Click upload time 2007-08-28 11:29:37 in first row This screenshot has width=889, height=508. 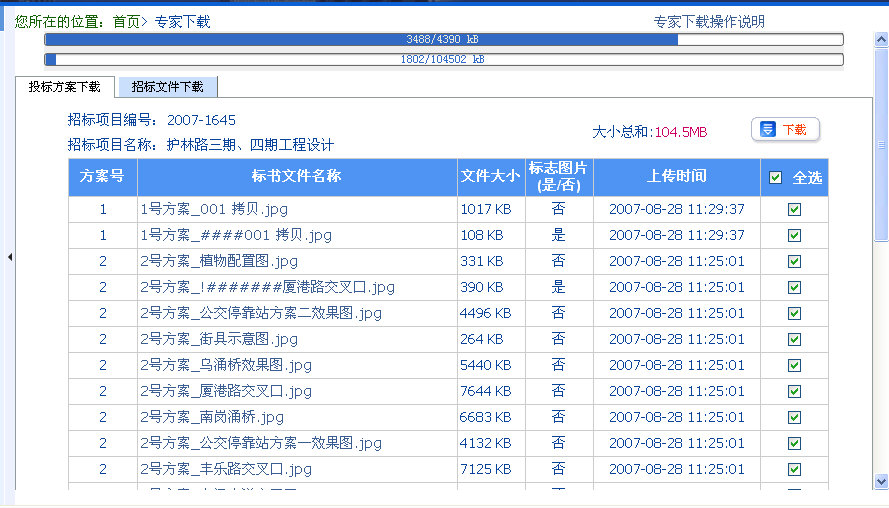click(676, 209)
